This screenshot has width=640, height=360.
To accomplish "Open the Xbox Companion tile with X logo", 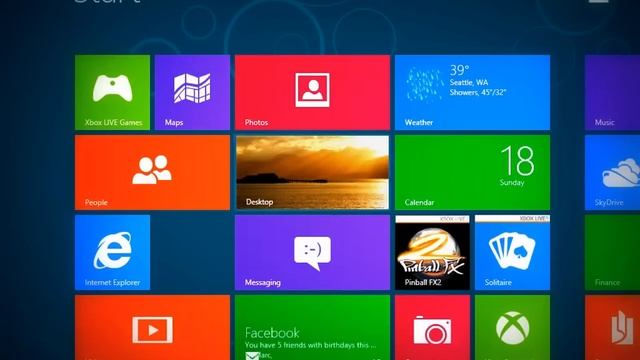I will tap(512, 328).
